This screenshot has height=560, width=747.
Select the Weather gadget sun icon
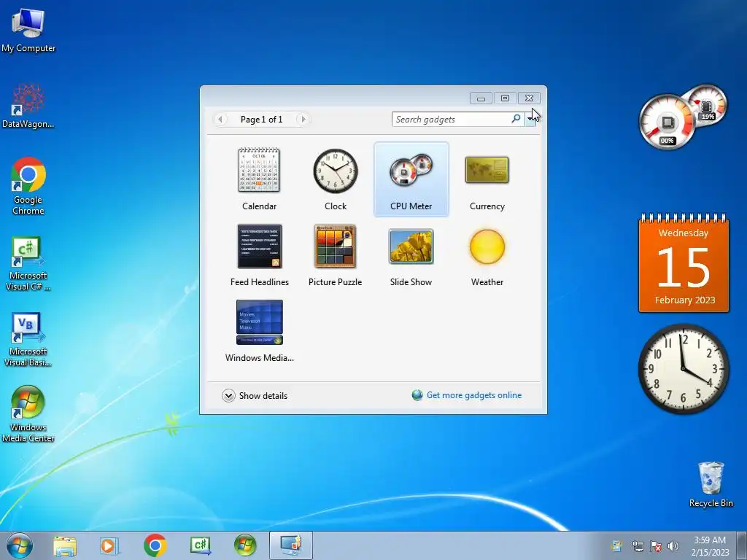[x=487, y=246]
